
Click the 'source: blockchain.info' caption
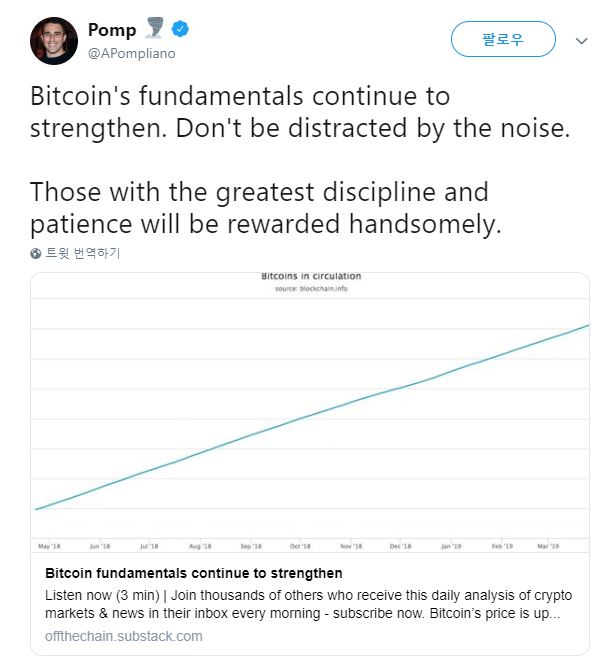311,288
